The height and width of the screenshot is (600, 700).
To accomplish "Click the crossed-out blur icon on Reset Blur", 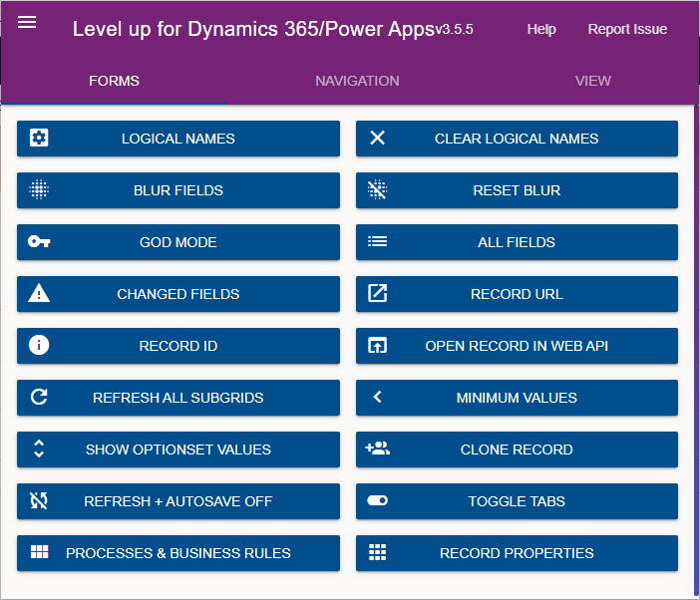I will (377, 189).
